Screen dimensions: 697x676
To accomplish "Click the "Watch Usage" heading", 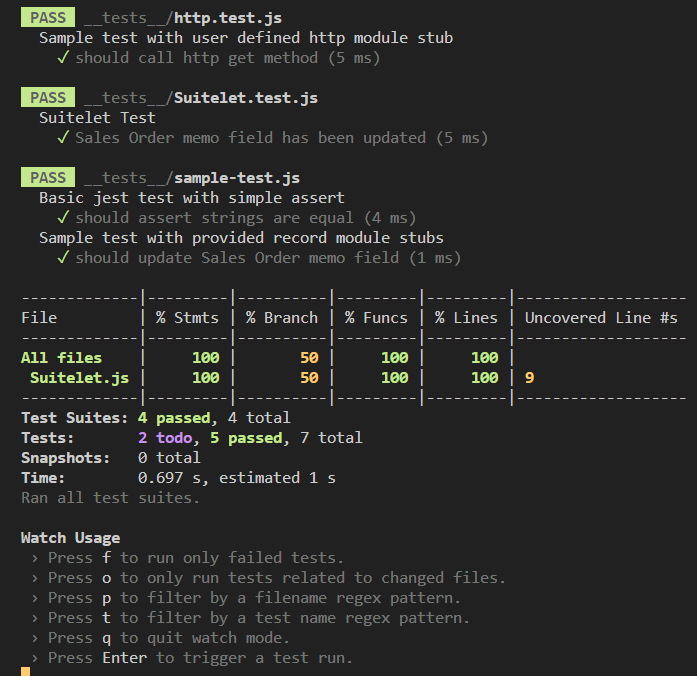I will 70,538.
